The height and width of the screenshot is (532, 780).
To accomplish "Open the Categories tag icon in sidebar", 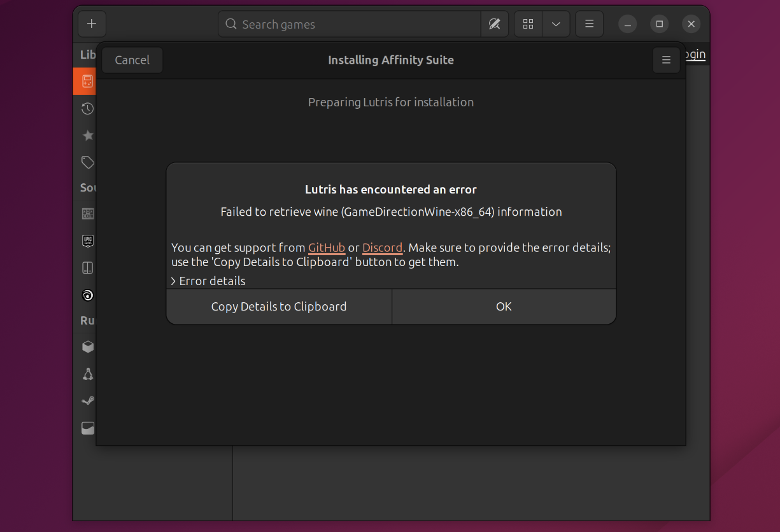I will [88, 162].
